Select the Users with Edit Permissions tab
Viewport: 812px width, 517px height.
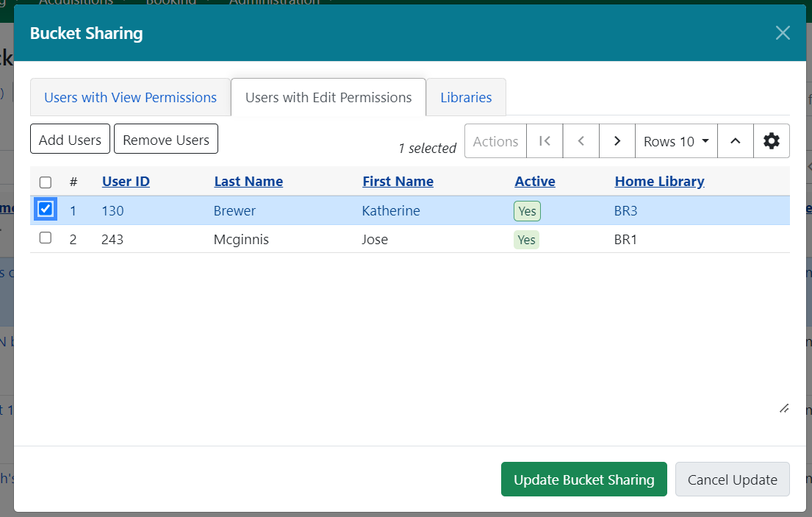(328, 97)
